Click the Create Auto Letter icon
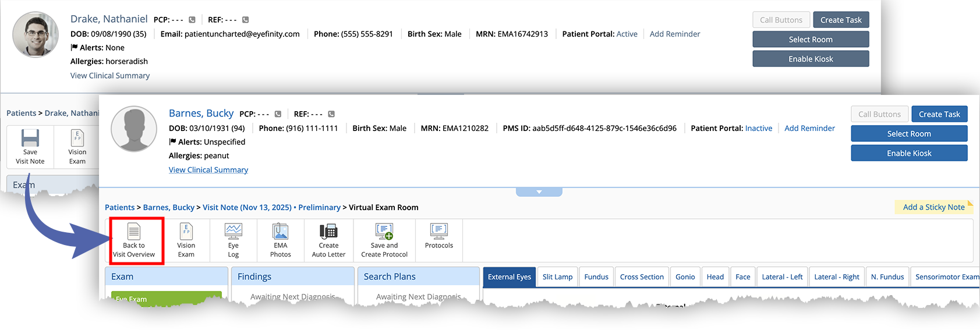980x330 pixels. tap(328, 232)
